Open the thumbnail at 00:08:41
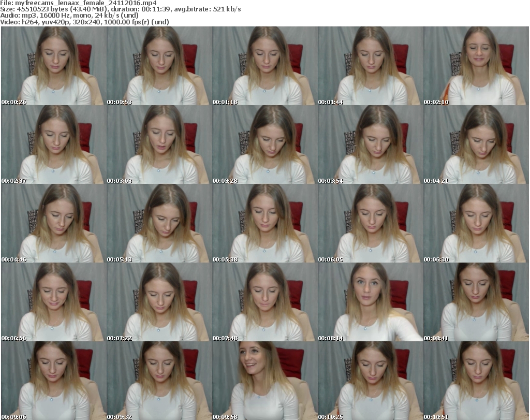The height and width of the screenshot is (420, 530). 476,302
